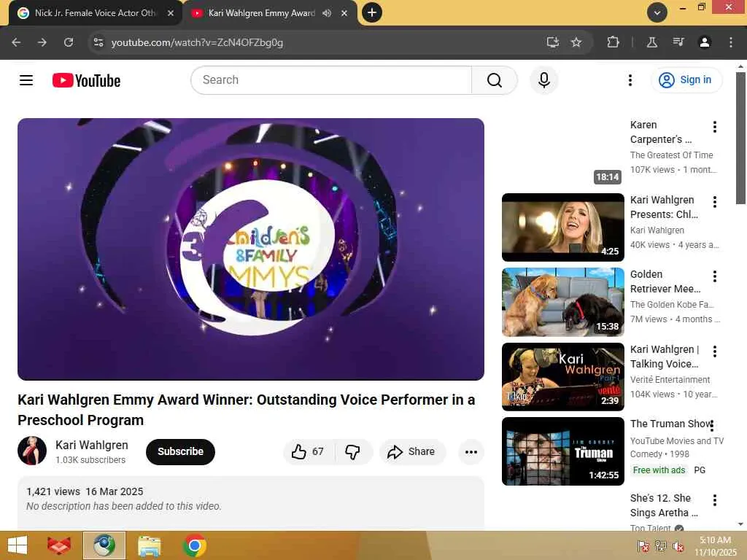Click the Emmy video player

pyautogui.click(x=251, y=249)
